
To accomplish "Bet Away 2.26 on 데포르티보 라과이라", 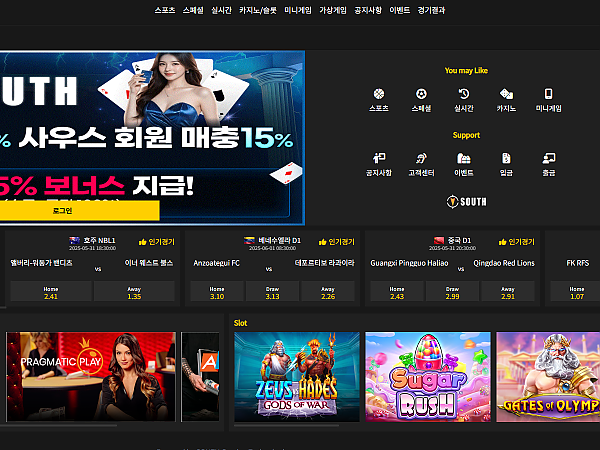I will (328, 292).
